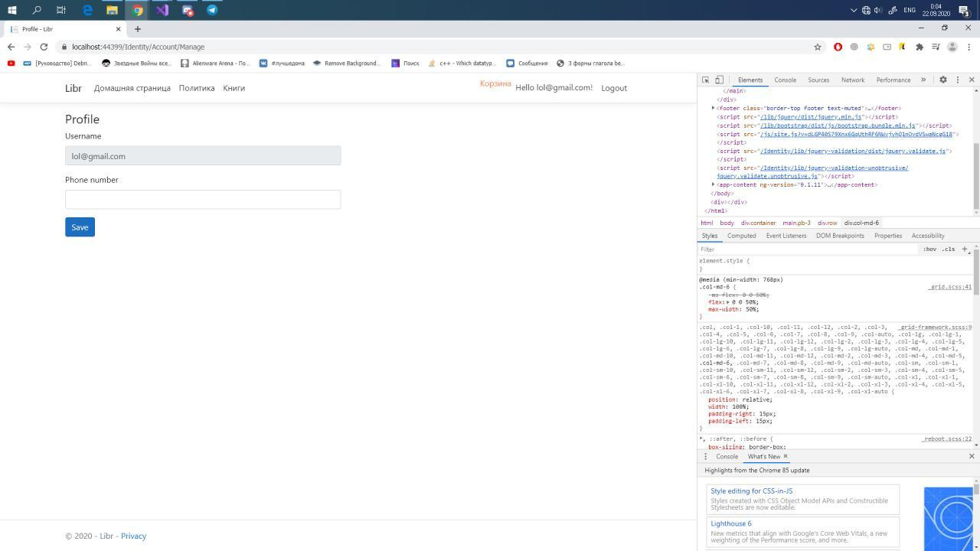
Task: Select the div.container breadcrumb
Action: coord(758,223)
